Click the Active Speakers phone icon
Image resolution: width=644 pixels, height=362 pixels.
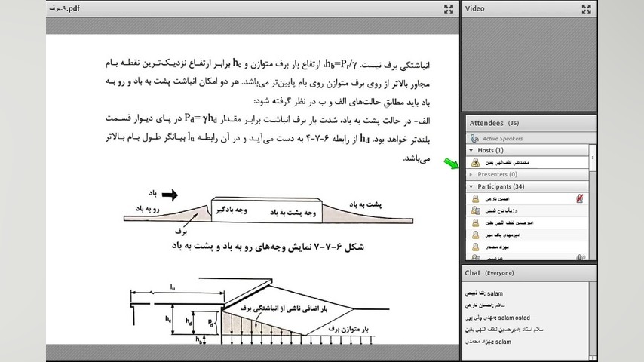click(x=474, y=139)
